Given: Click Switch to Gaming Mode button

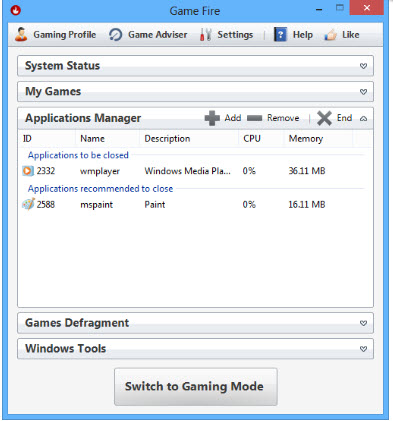Looking at the screenshot, I should click(196, 387).
